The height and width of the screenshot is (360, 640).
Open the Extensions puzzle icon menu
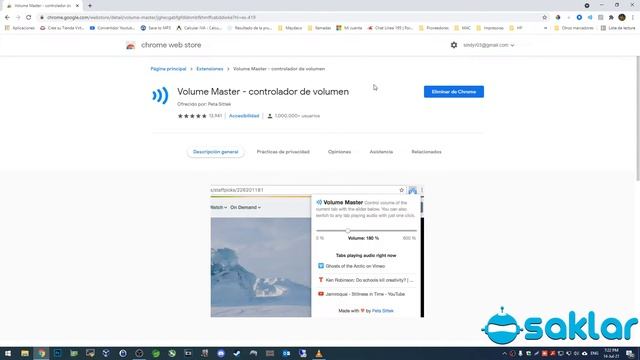click(611, 17)
